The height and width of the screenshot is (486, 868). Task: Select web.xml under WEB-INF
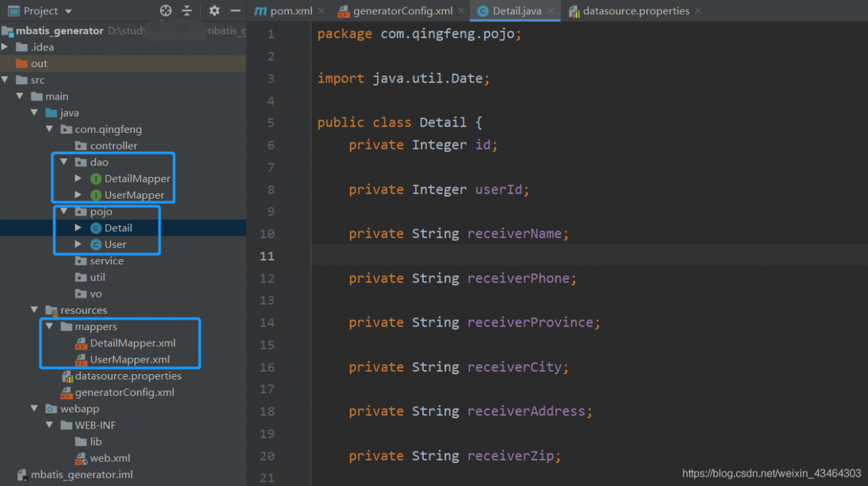pyautogui.click(x=110, y=458)
